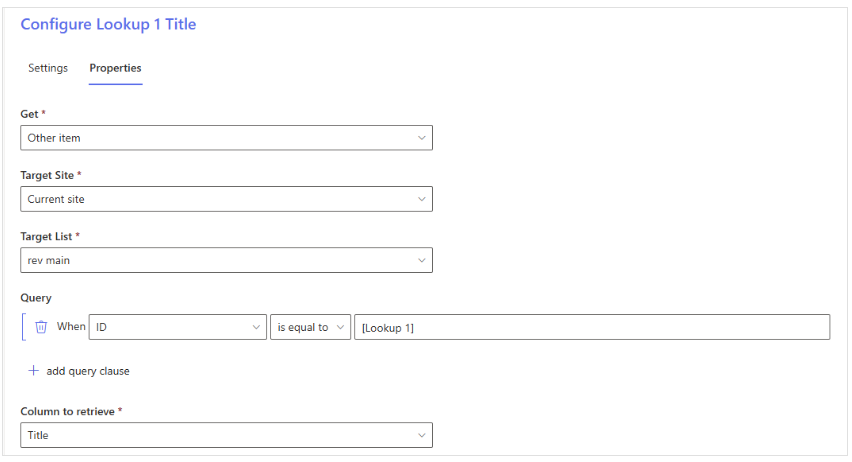Image resolution: width=852 pixels, height=462 pixels.
Task: Select the ID query field dropdown
Action: pos(178,327)
